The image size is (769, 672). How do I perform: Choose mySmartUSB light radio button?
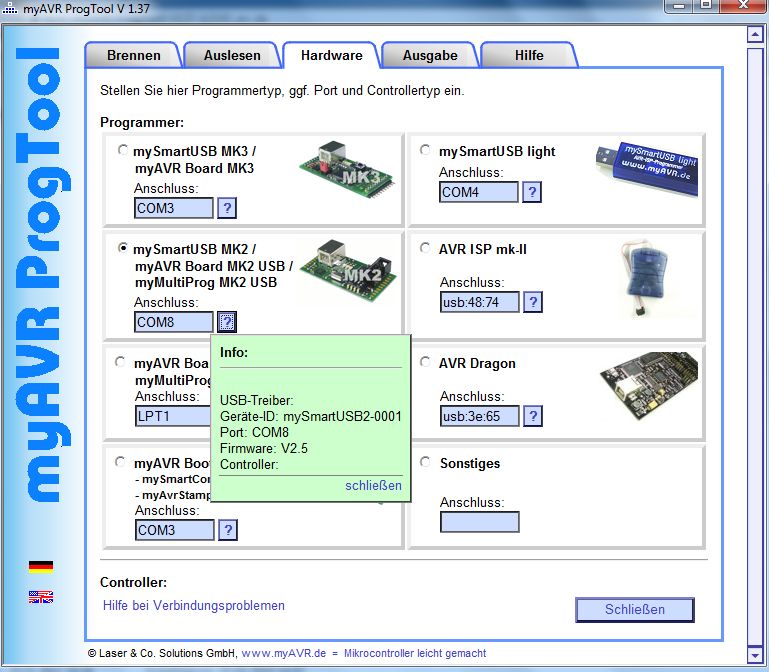tap(425, 150)
